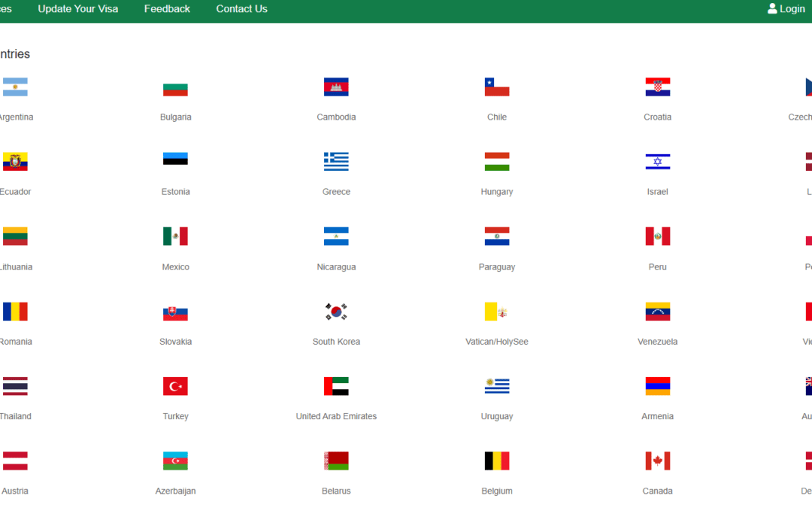The image size is (812, 508).
Task: Choose the Paraguay flag icon
Action: [x=497, y=236]
